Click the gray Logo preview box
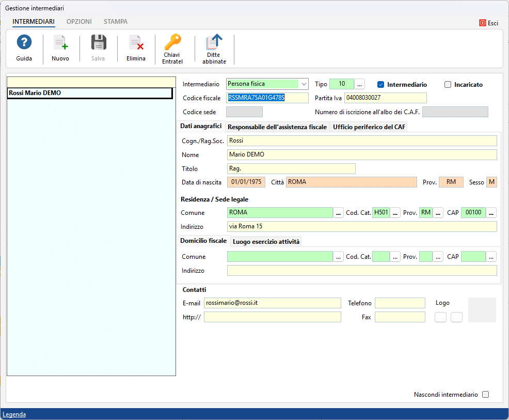The width and height of the screenshot is (509, 420). tap(482, 310)
